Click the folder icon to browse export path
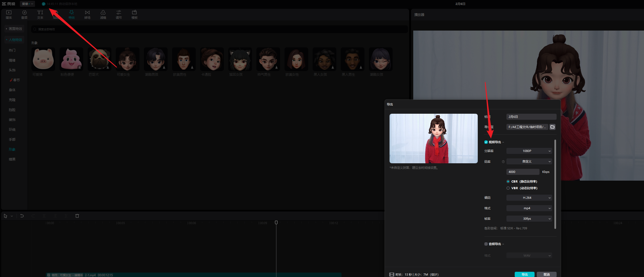 click(552, 127)
